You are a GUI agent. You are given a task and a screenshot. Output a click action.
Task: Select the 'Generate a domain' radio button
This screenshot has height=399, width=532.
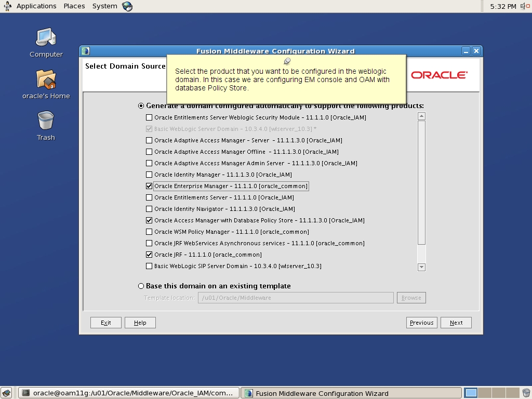coord(141,105)
